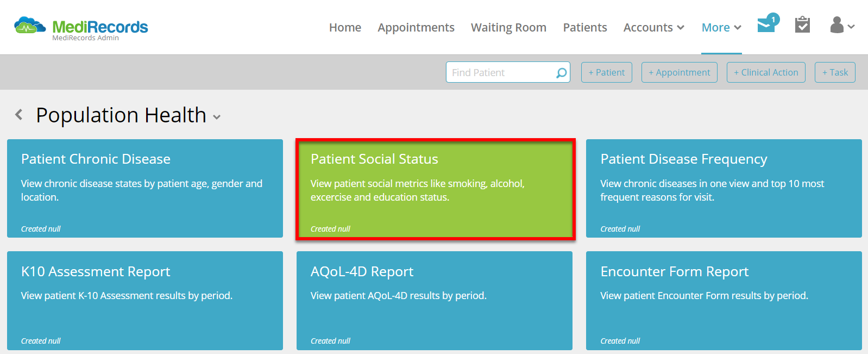Open the messages envelope icon
The image size is (868, 354).
click(x=767, y=25)
